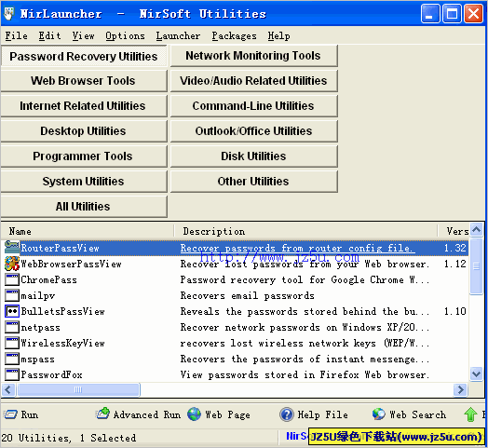This screenshot has width=488, height=448.
Task: Select Password Recovery Utilities category
Action: pyautogui.click(x=84, y=56)
